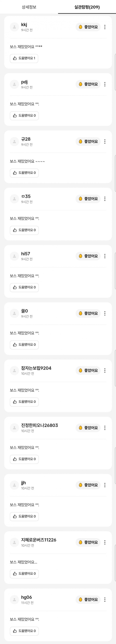116x644 pixels.
Task: Click 좋았어요 rating badge on 잠자는보핍9204's review
Action: click(88, 371)
